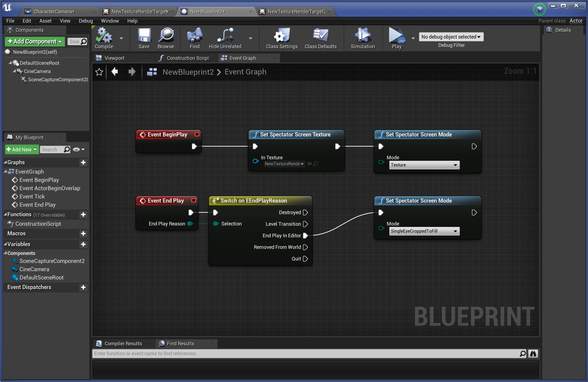Viewport: 588px width, 382px height.
Task: Navigate back in graph history
Action: 115,72
